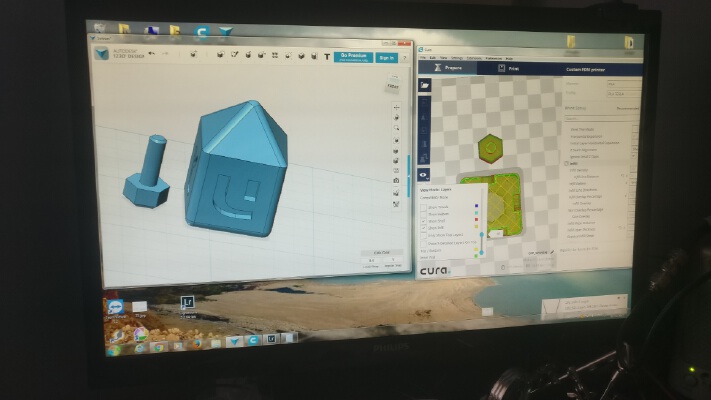The height and width of the screenshot is (400, 711).
Task: Select the Transform tool in 123D Design
Action: click(194, 54)
